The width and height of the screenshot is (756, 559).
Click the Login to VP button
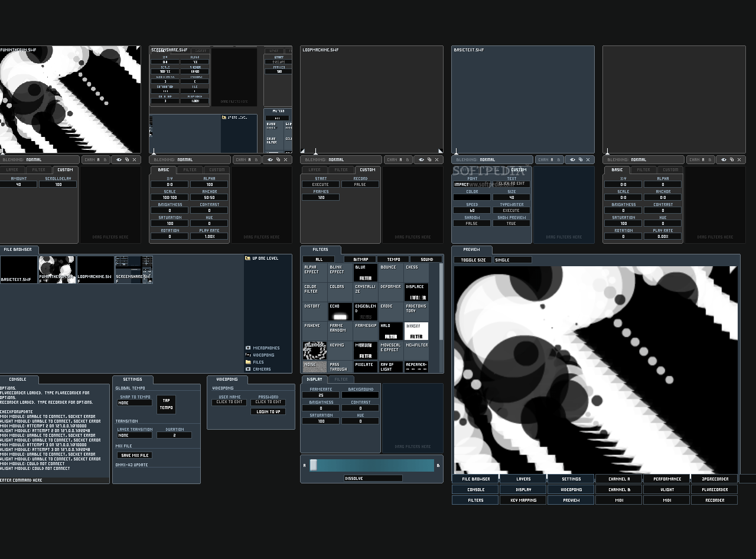pyautogui.click(x=268, y=411)
